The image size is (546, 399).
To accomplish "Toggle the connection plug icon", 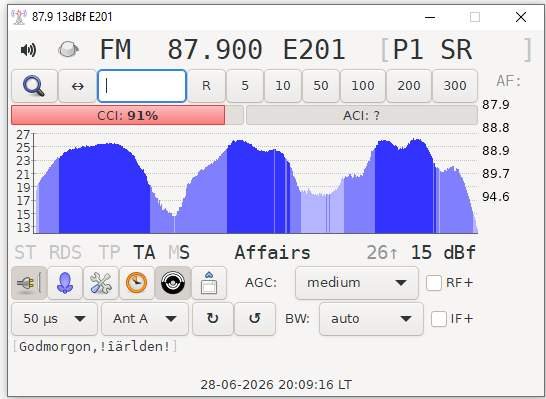I will 29,283.
